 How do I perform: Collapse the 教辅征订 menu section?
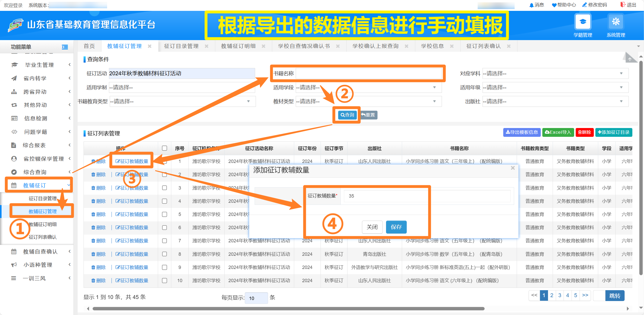pyautogui.click(x=37, y=185)
